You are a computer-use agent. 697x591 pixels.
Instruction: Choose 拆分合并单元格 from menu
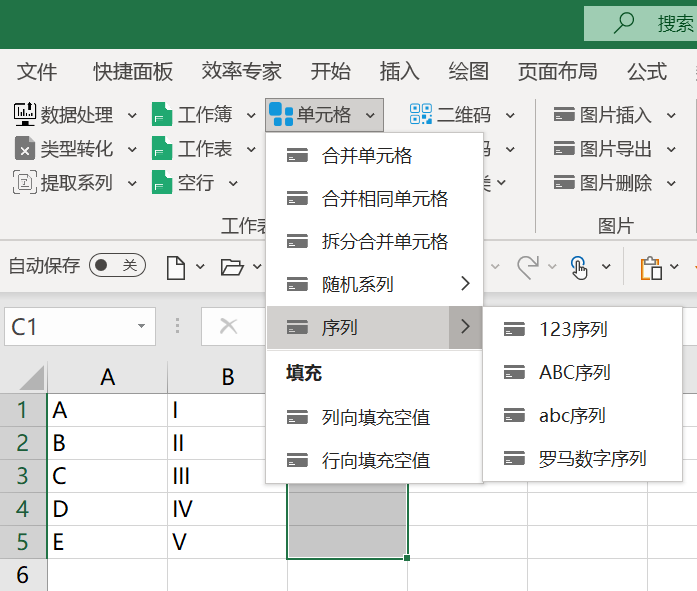[374, 242]
